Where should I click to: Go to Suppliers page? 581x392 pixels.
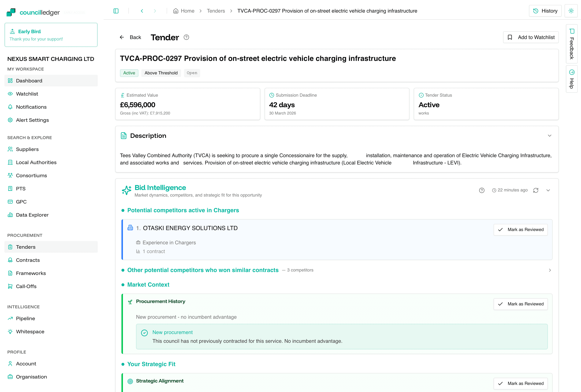click(51, 149)
